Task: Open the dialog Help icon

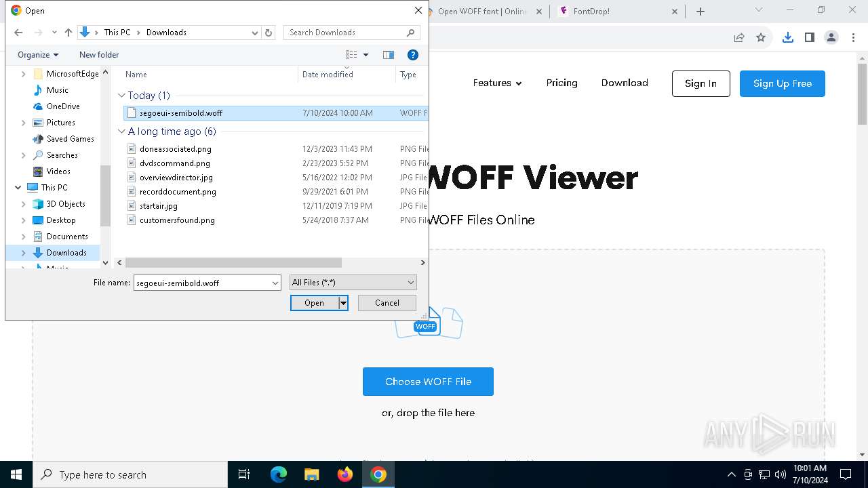Action: [412, 55]
